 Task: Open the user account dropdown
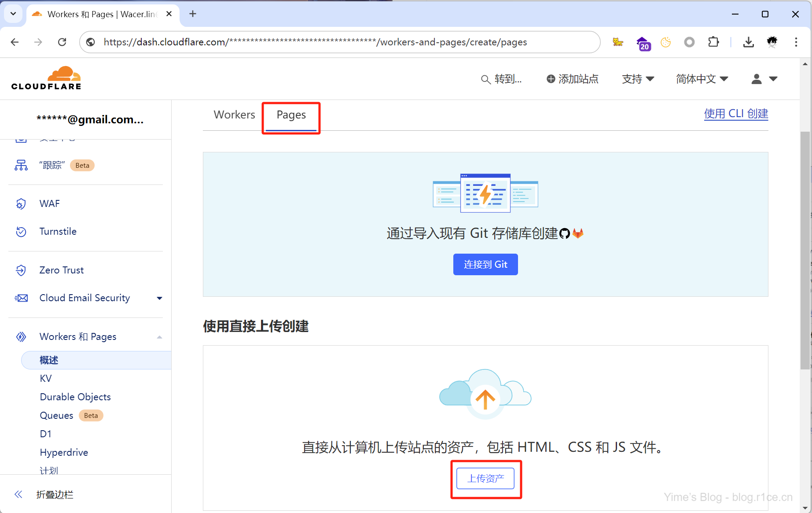coord(764,79)
